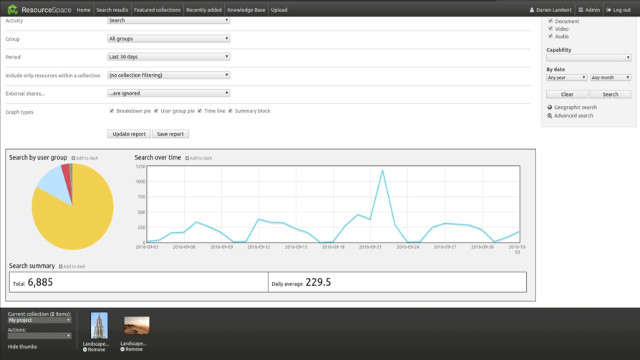Click the Darien Lambert user name
Image resolution: width=640 pixels, height=360 pixels.
553,10
